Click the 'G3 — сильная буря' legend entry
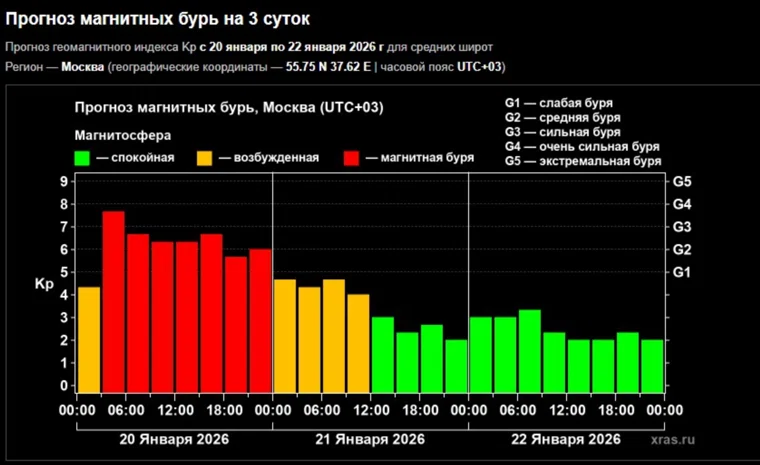760x465 pixels. pos(562,131)
